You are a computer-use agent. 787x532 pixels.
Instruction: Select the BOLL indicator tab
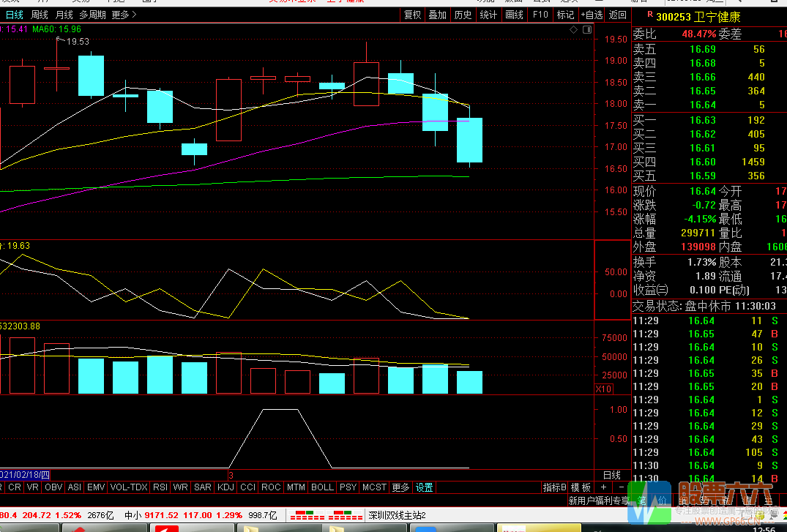point(322,487)
